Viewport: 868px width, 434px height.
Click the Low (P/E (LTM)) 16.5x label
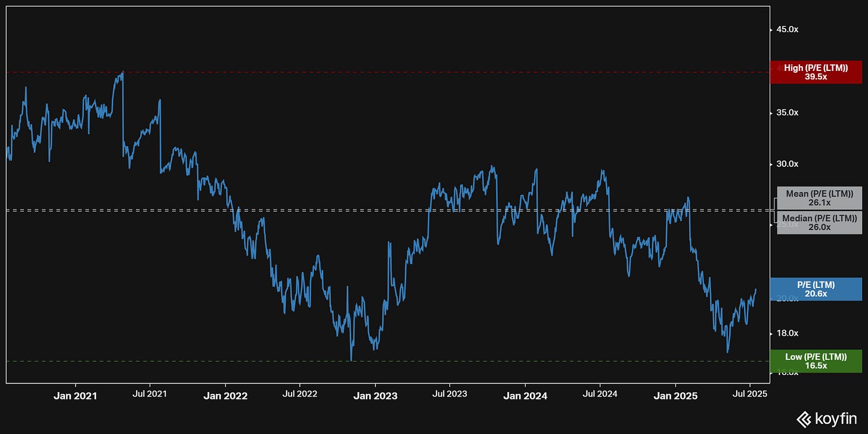pos(816,361)
